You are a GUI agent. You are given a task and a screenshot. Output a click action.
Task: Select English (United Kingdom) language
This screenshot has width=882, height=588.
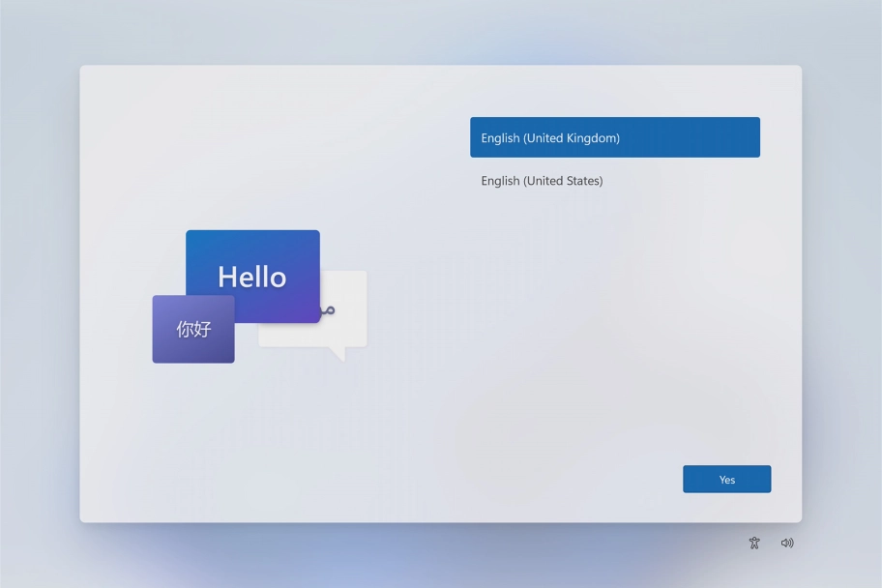(x=614, y=137)
